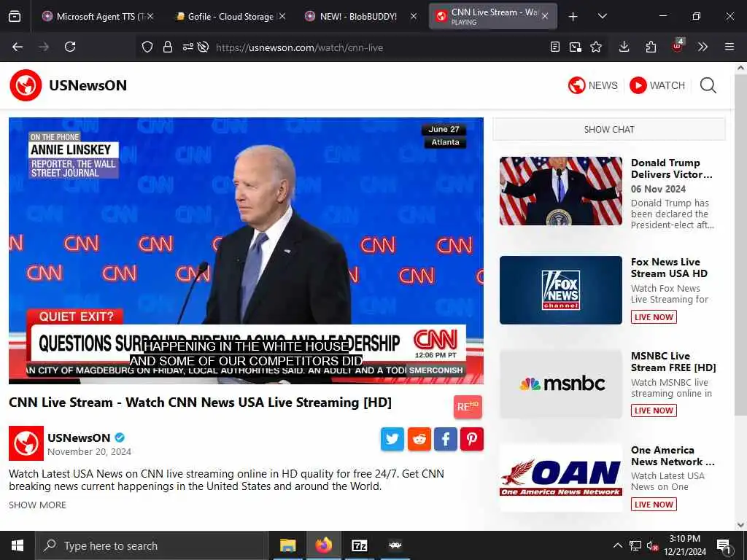Click the taskbar search box

[152, 545]
